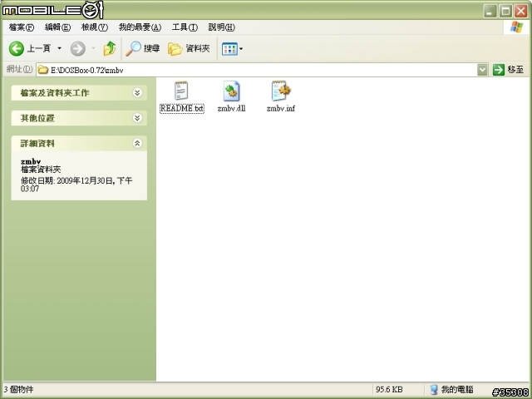Collapse the 詳細資料 panel
Viewport: 532px width, 399px height.
(x=137, y=143)
